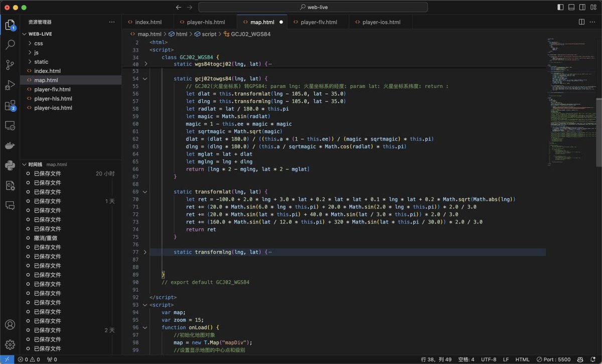Unfold the wgs84togcj02 method at line 40
602x364 pixels.
145,64
